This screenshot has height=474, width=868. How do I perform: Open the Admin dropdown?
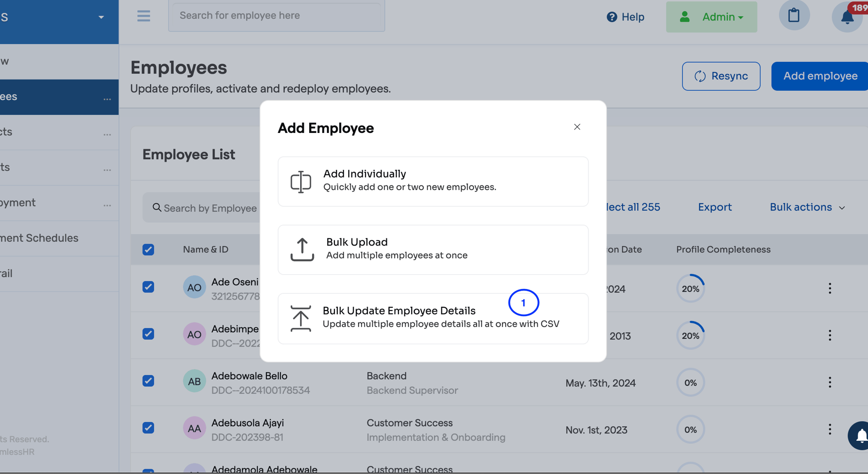coord(711,17)
